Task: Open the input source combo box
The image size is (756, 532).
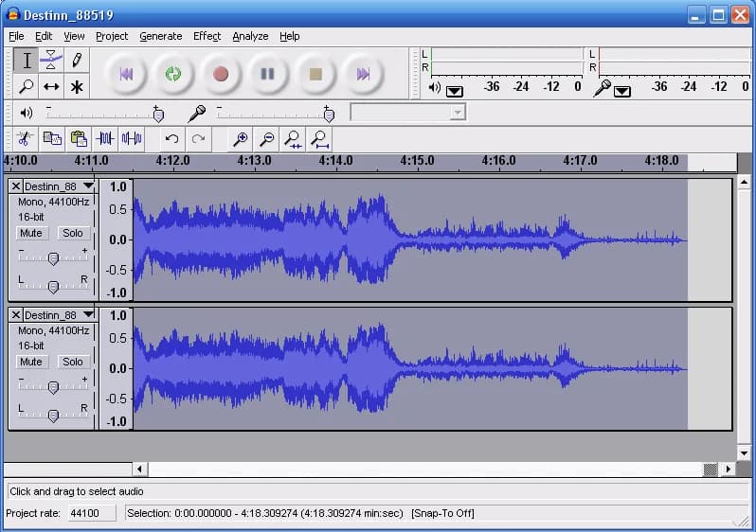Action: (x=408, y=113)
